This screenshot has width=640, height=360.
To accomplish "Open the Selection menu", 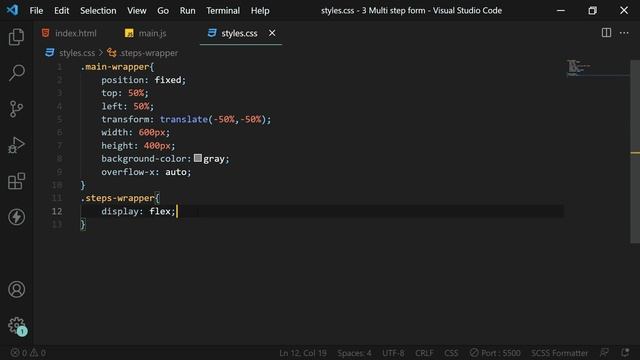I will 98,11.
